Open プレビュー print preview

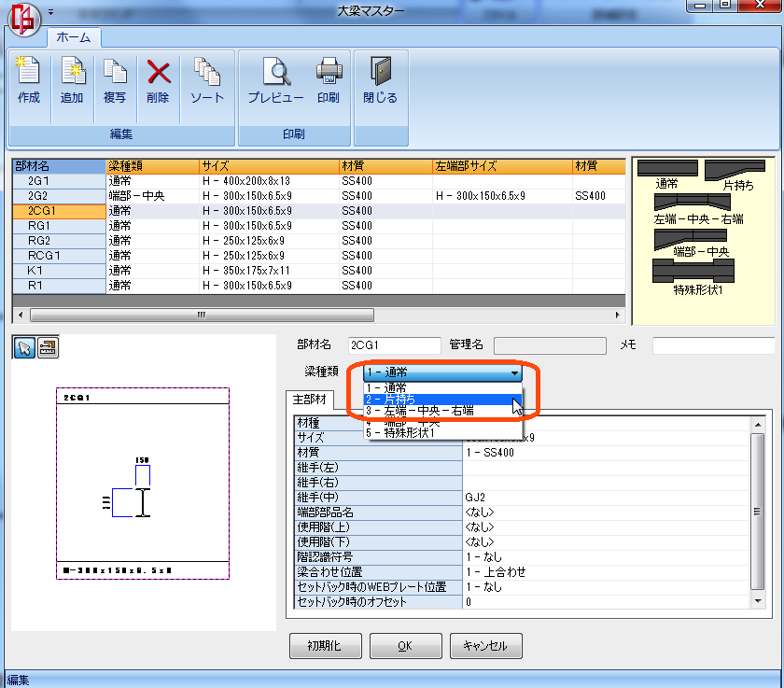tap(276, 80)
